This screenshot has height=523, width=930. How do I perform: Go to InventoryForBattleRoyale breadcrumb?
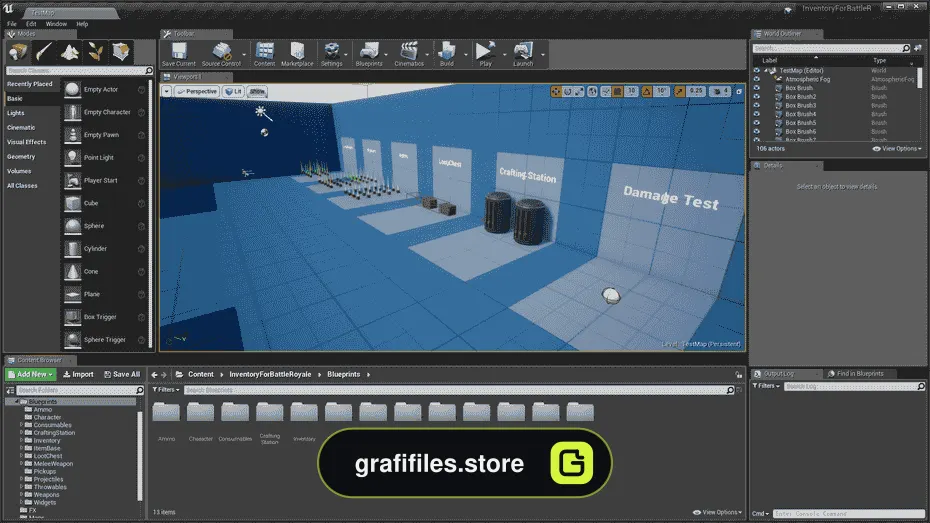270,374
